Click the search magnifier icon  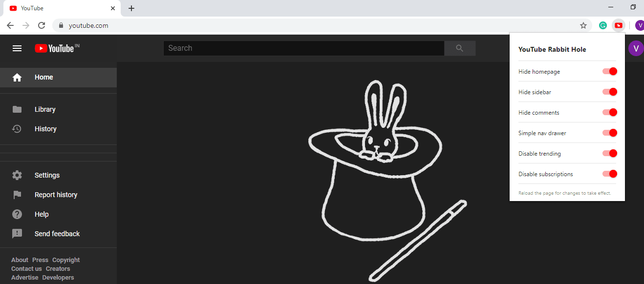tap(459, 48)
